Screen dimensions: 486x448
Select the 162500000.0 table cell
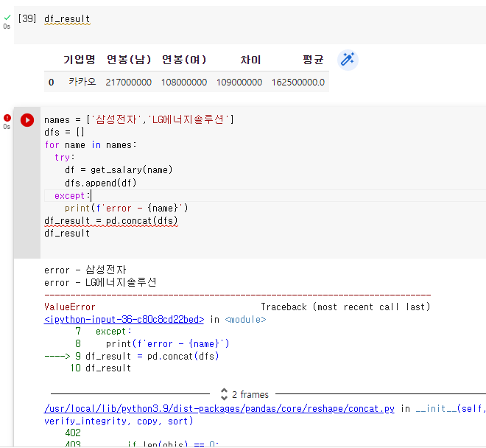298,83
